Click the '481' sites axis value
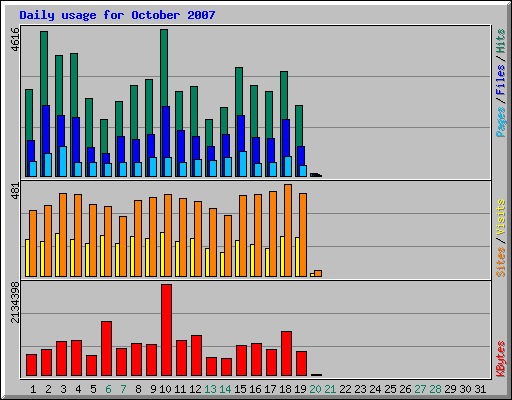 tap(15, 191)
